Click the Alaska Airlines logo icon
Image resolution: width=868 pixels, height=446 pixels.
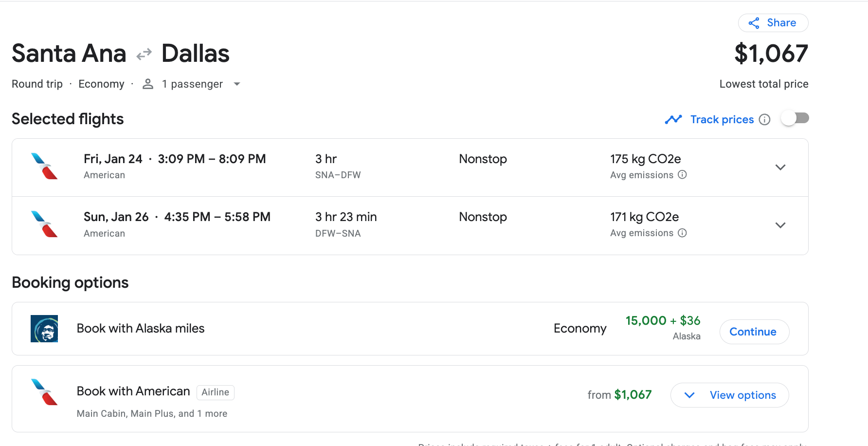[x=44, y=329]
